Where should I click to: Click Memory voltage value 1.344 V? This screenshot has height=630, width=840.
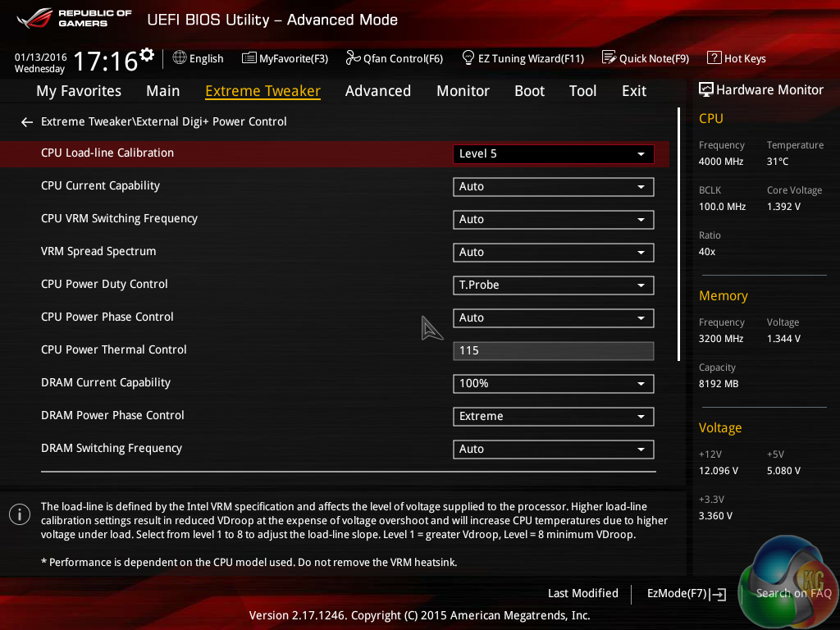[783, 339]
